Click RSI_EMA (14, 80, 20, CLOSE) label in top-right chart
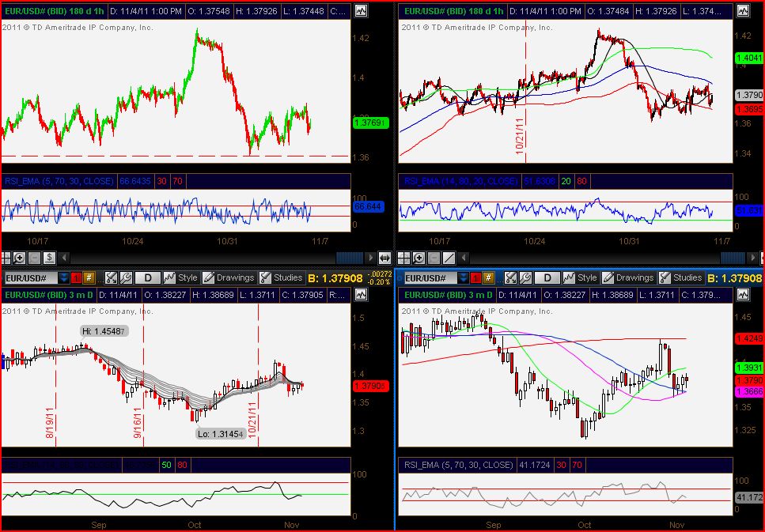The image size is (765, 532). click(461, 181)
